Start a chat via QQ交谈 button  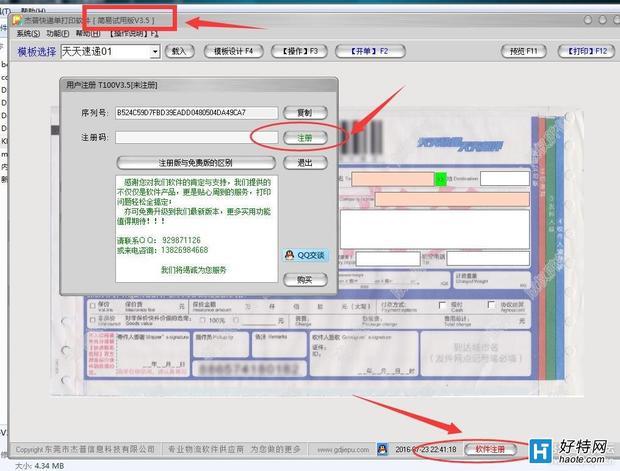point(305,255)
